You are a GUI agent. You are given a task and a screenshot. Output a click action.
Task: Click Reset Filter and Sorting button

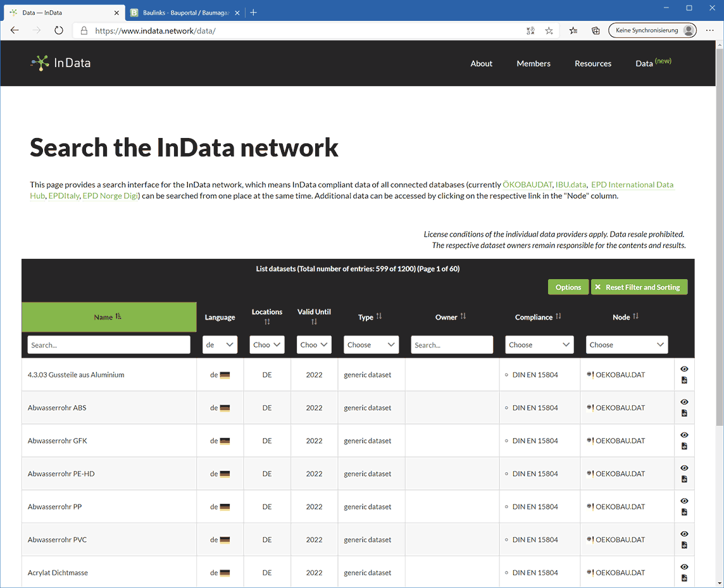(639, 287)
